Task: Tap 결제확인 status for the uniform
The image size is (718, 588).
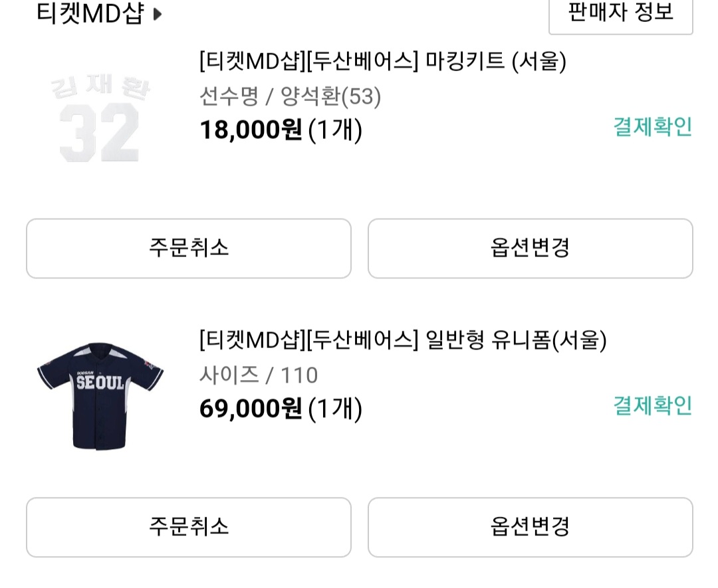Action: point(652,405)
